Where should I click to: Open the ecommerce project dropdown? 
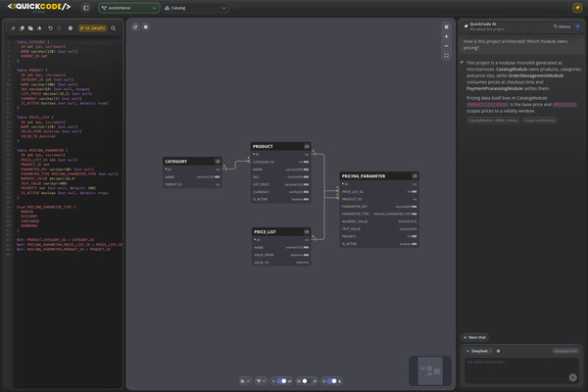pyautogui.click(x=128, y=8)
